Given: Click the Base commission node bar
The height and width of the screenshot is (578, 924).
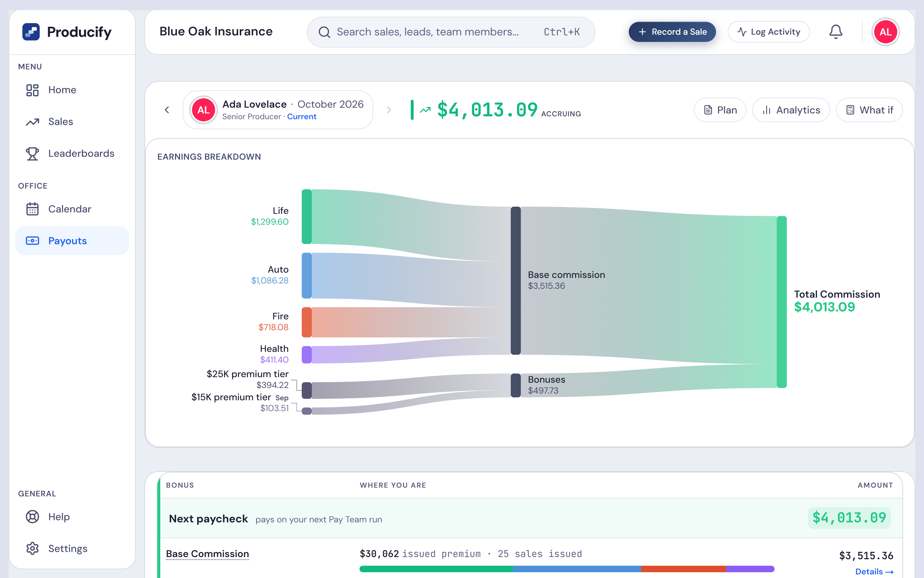Looking at the screenshot, I should point(515,281).
